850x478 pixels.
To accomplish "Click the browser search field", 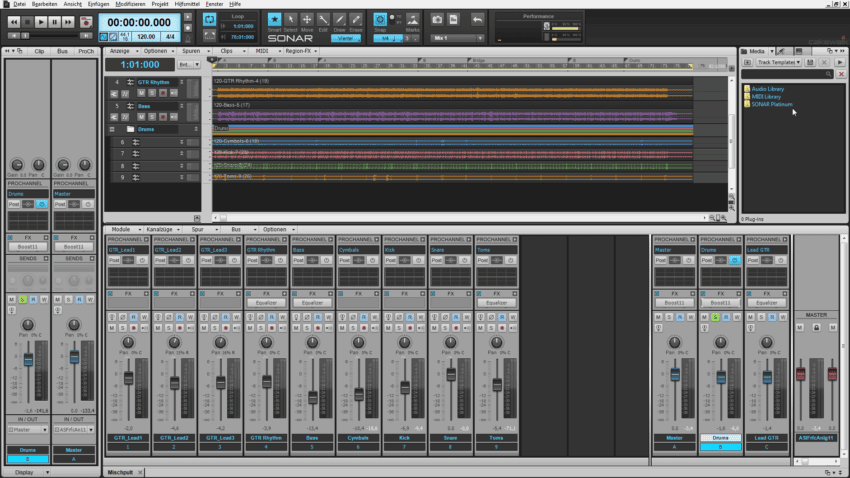I will pyautogui.click(x=788, y=74).
